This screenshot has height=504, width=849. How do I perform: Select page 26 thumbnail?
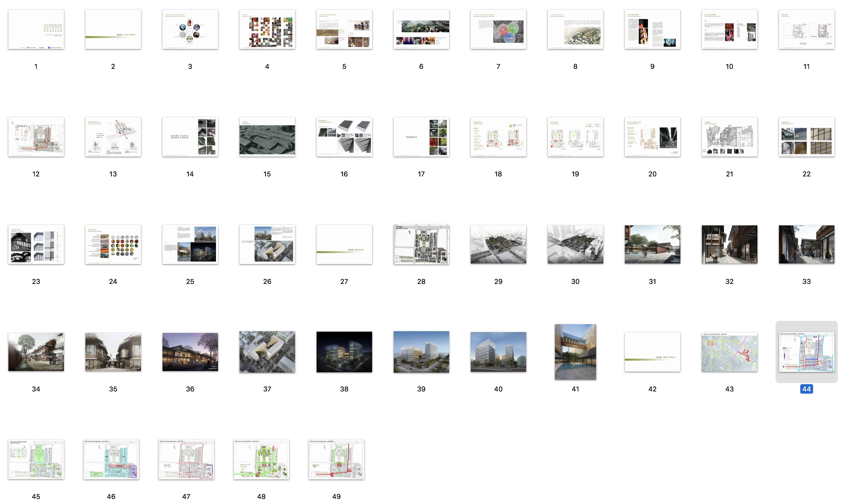point(267,244)
